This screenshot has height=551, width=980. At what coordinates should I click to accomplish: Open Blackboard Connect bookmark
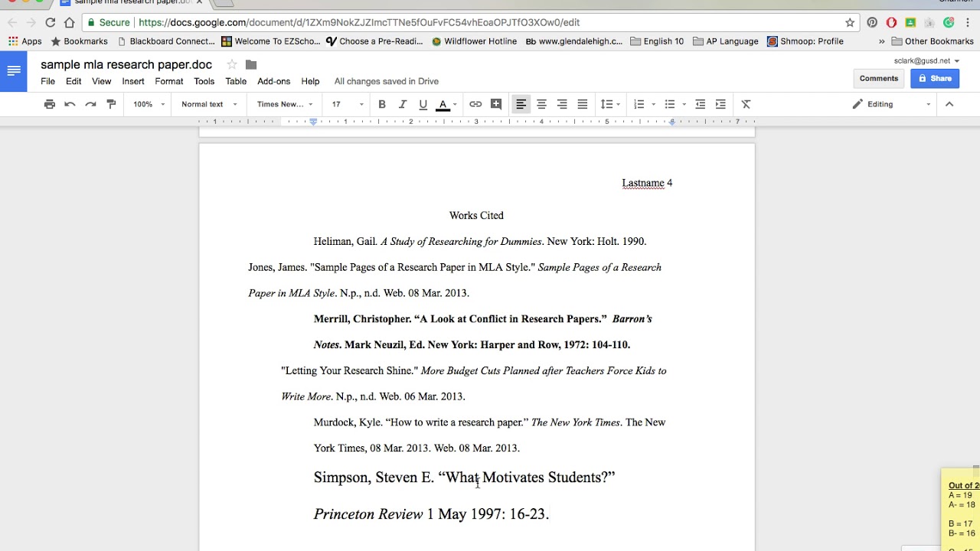(x=166, y=41)
